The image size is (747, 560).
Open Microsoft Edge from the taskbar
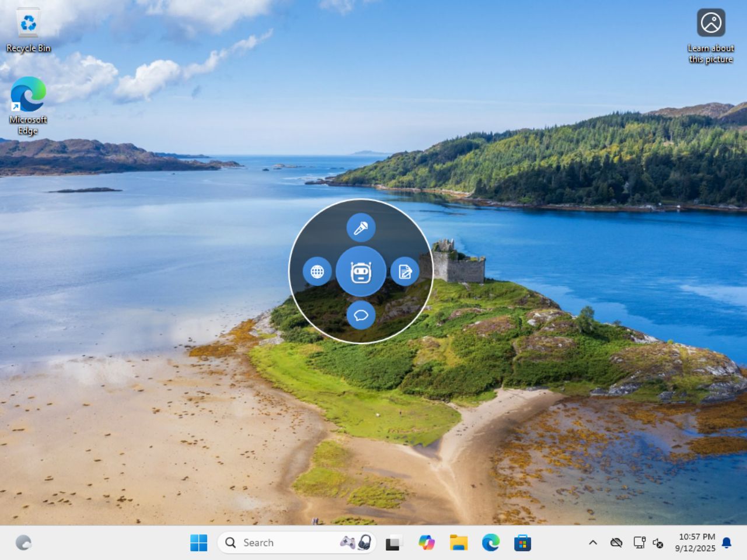point(491,542)
